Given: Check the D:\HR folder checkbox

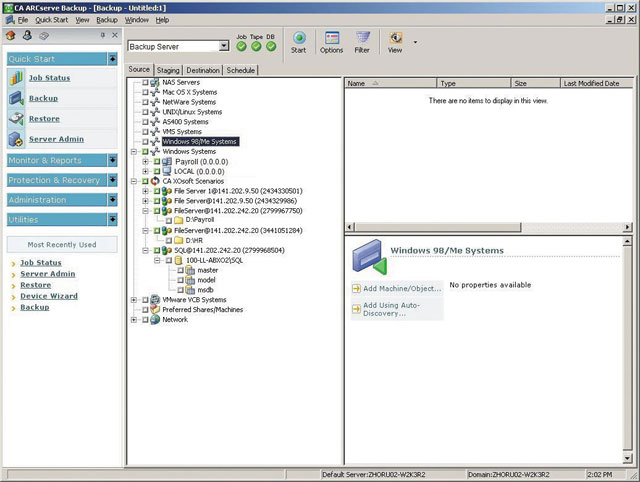Looking at the screenshot, I should (x=169, y=240).
